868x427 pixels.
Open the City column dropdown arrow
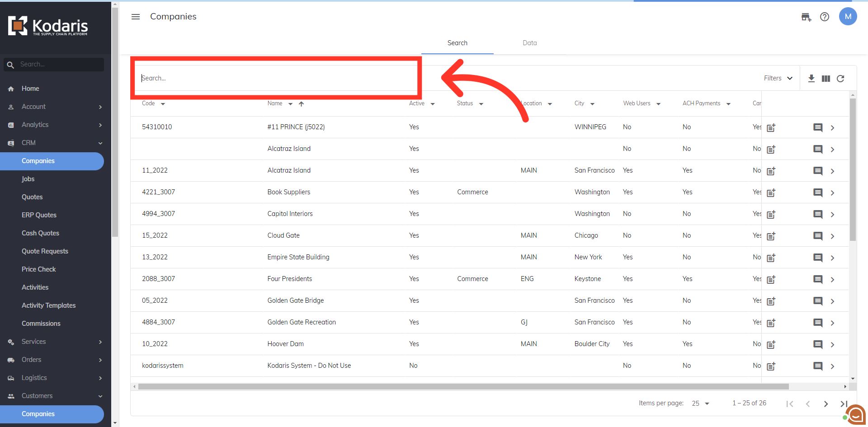(x=592, y=104)
